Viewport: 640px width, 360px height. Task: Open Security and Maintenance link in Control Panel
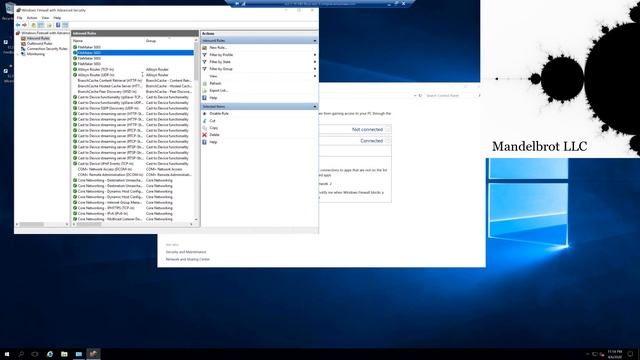[186, 252]
